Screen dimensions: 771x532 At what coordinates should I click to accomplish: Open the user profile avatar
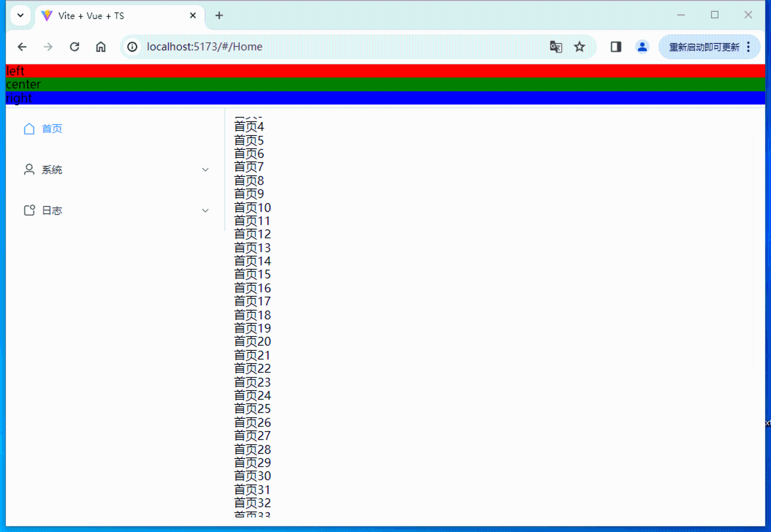[x=642, y=47]
